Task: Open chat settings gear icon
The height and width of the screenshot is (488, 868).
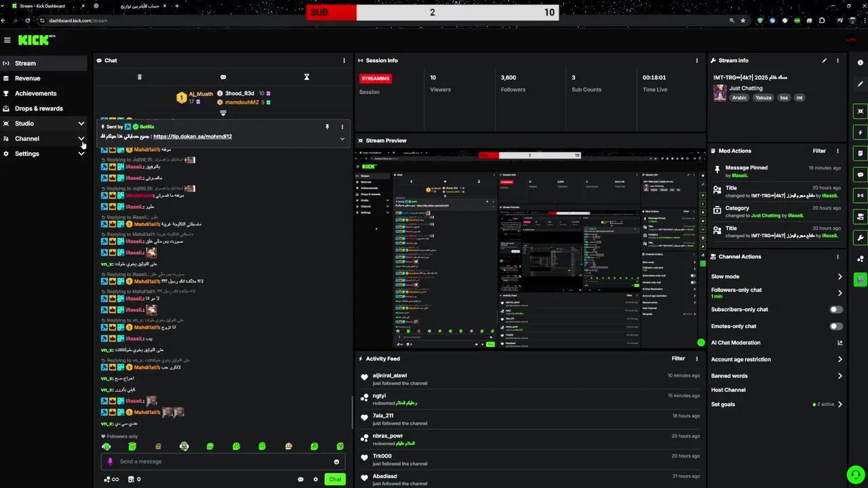Action: (x=315, y=479)
